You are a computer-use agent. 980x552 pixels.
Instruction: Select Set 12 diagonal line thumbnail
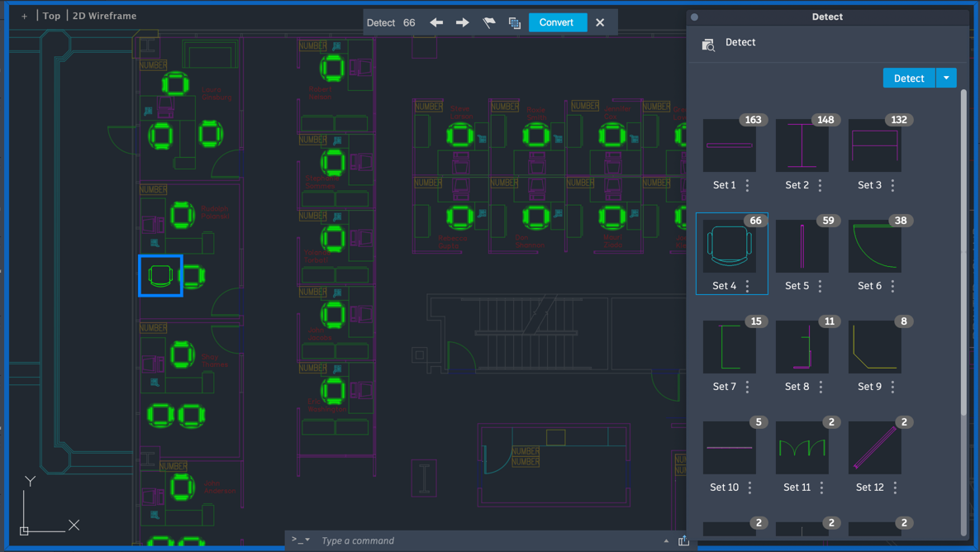point(874,448)
